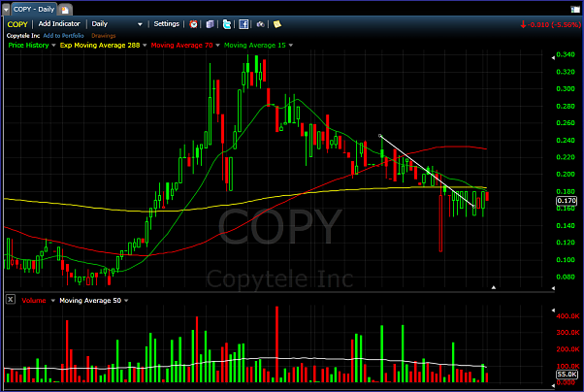Open the tab list dropdown arrow

pos(6,10)
